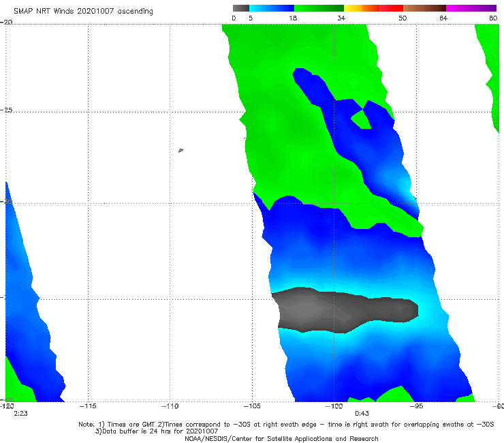Click the '-115' longitude axis label
Viewport: 504px width, 443px height.
click(88, 406)
